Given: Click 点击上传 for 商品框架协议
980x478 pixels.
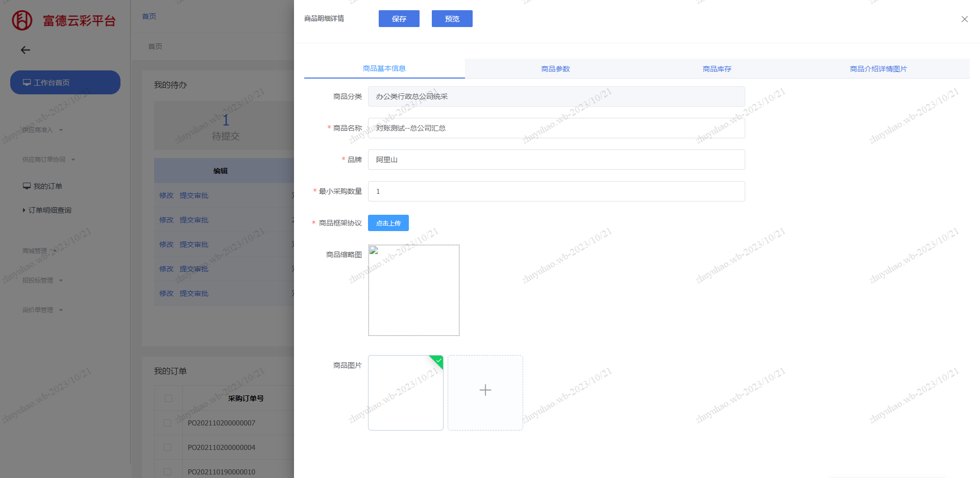Looking at the screenshot, I should [x=388, y=223].
